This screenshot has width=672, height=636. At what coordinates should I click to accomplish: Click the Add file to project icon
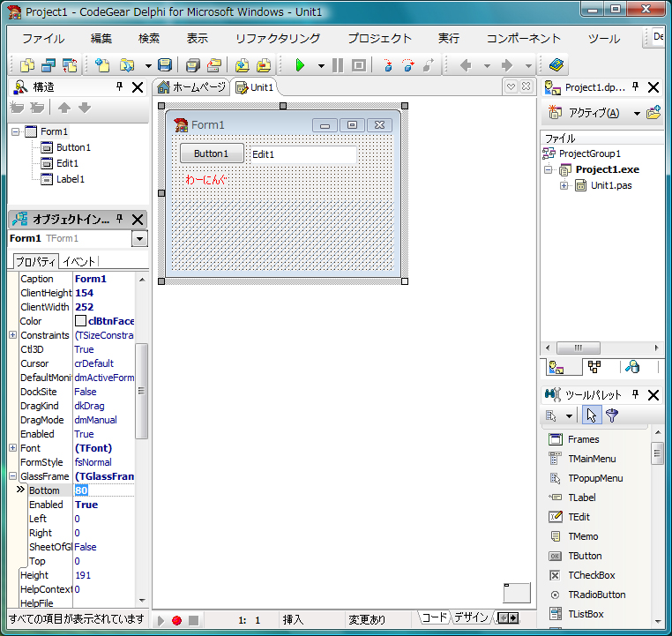click(x=243, y=65)
